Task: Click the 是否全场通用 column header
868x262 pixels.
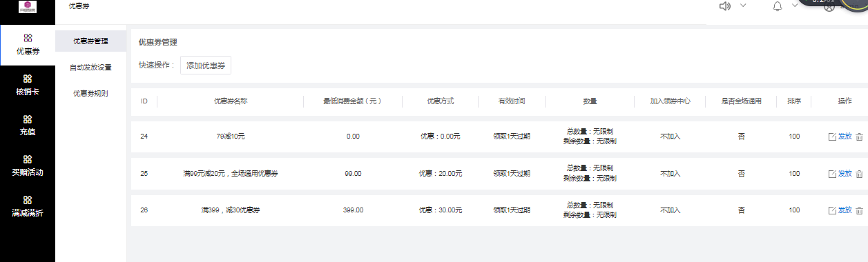Action: [741, 101]
